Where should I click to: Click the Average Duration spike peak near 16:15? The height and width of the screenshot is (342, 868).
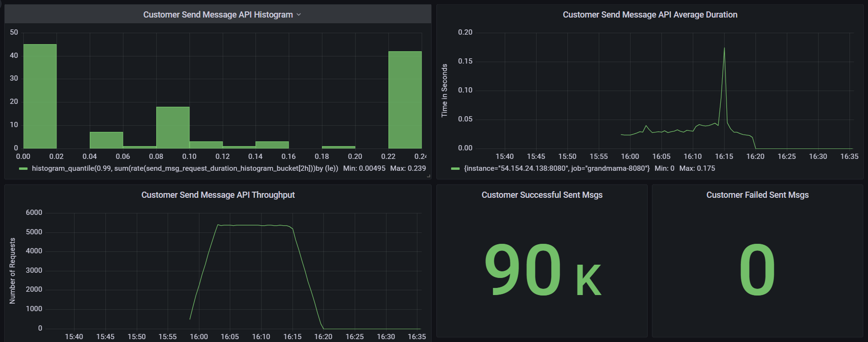pyautogui.click(x=724, y=48)
